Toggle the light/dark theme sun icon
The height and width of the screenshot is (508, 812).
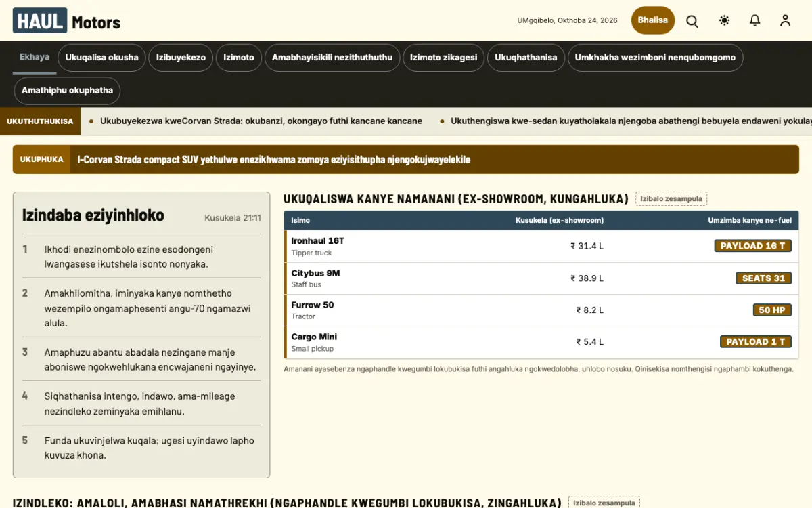pos(725,20)
